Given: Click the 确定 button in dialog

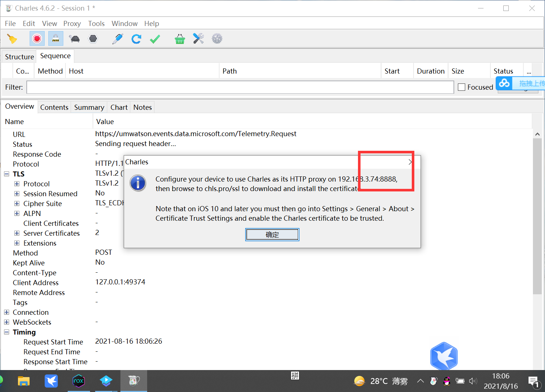Looking at the screenshot, I should pos(272,235).
